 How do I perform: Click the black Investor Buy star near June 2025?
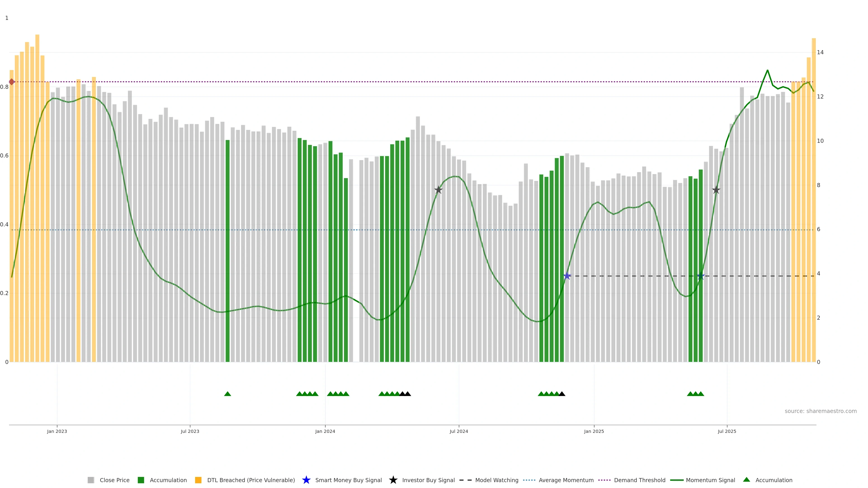(x=716, y=190)
